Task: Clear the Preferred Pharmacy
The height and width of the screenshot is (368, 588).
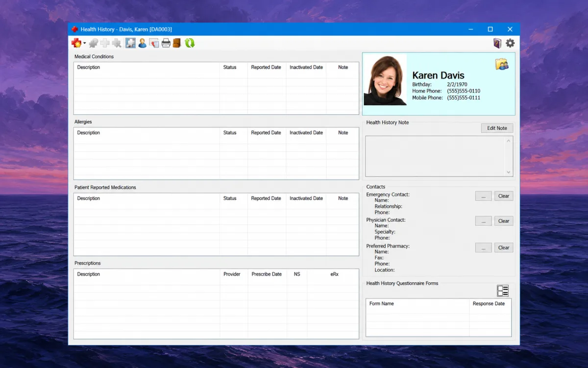Action: point(504,247)
